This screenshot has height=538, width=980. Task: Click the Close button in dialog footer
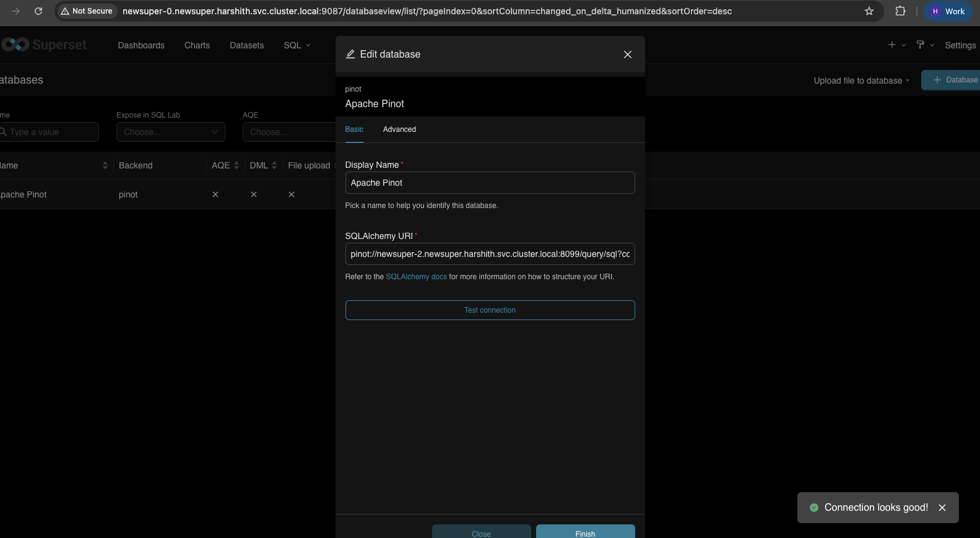coord(481,532)
